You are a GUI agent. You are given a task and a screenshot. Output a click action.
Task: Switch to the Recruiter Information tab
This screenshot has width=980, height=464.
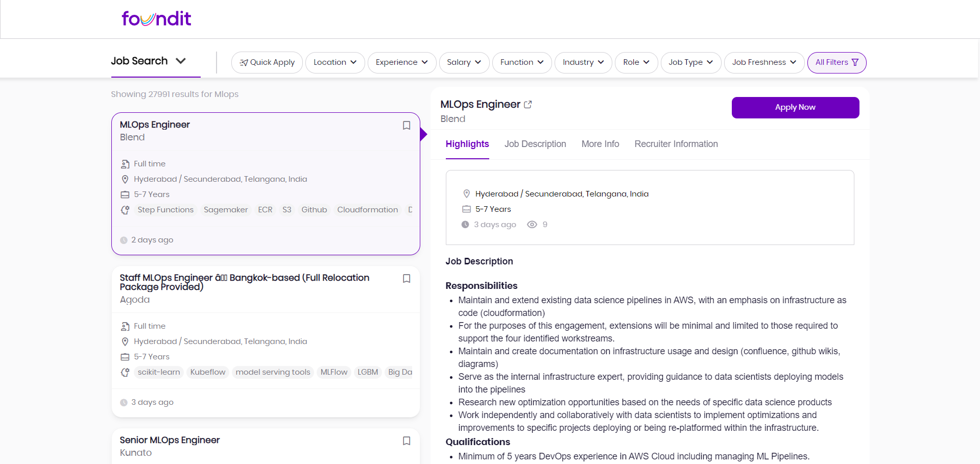click(x=676, y=144)
